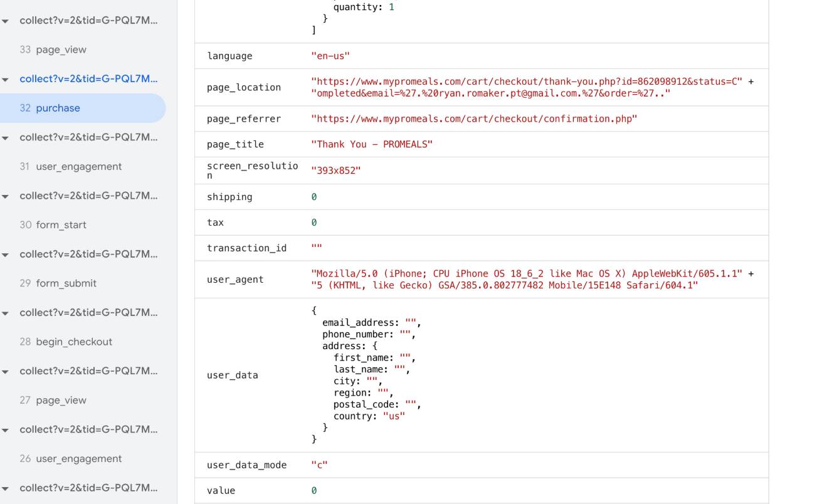This screenshot has width=817, height=504.
Task: Click the page_title parameter name
Action: click(235, 144)
